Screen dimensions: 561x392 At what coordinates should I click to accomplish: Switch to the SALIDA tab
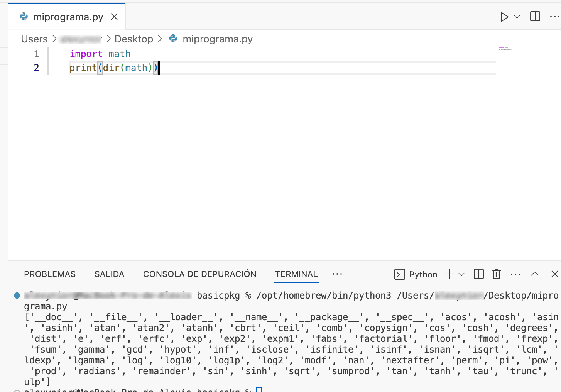[x=109, y=274]
